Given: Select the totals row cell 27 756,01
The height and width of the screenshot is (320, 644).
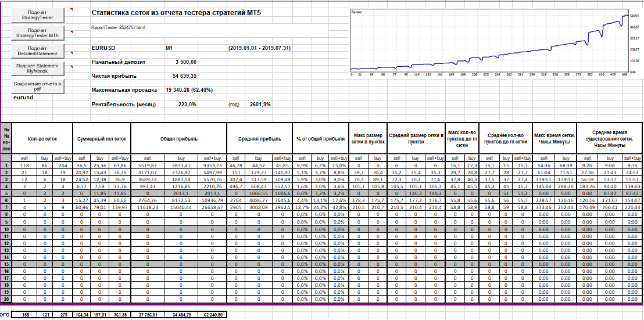Looking at the screenshot, I should 148,315.
